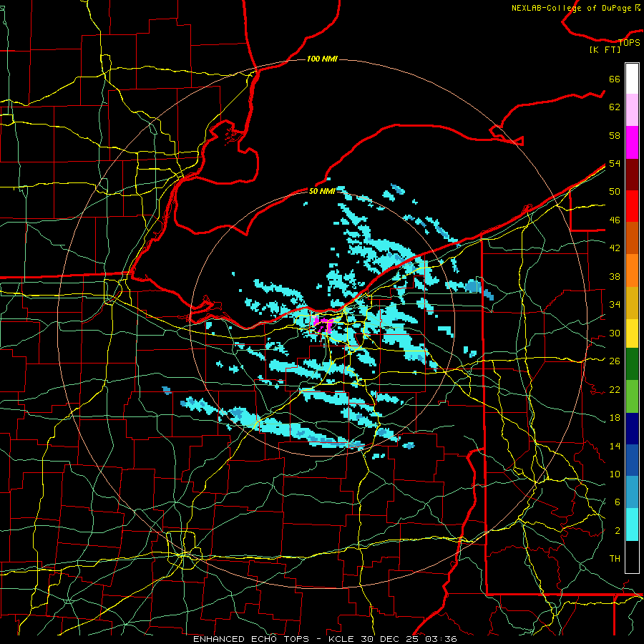Click the light green 22 kft legend swatch
The height and width of the screenshot is (644, 644).
tap(632, 396)
